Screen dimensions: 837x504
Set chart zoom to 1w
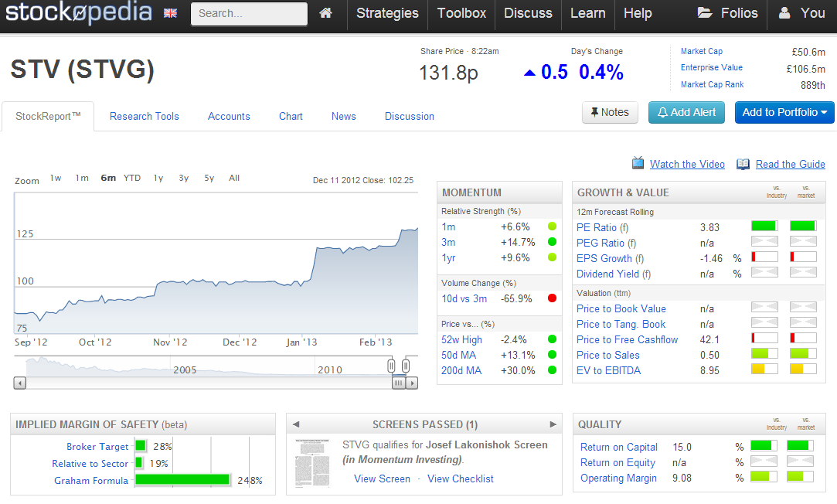[56, 179]
